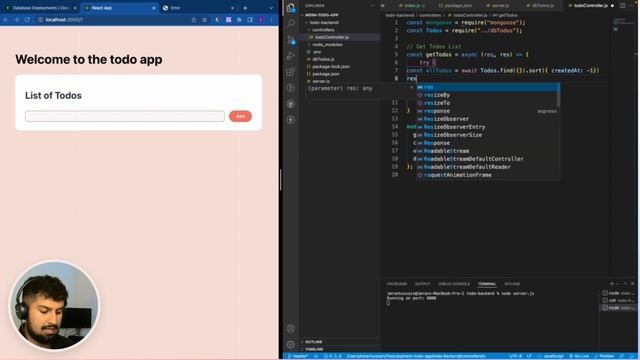The width and height of the screenshot is (640, 360).
Task: Open the browser three-dot menu
Action: tap(271, 20)
